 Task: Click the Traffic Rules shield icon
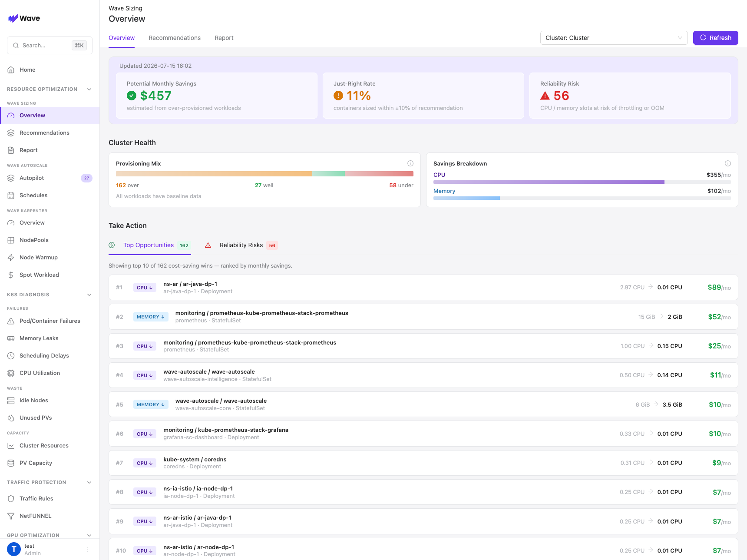coord(11,499)
